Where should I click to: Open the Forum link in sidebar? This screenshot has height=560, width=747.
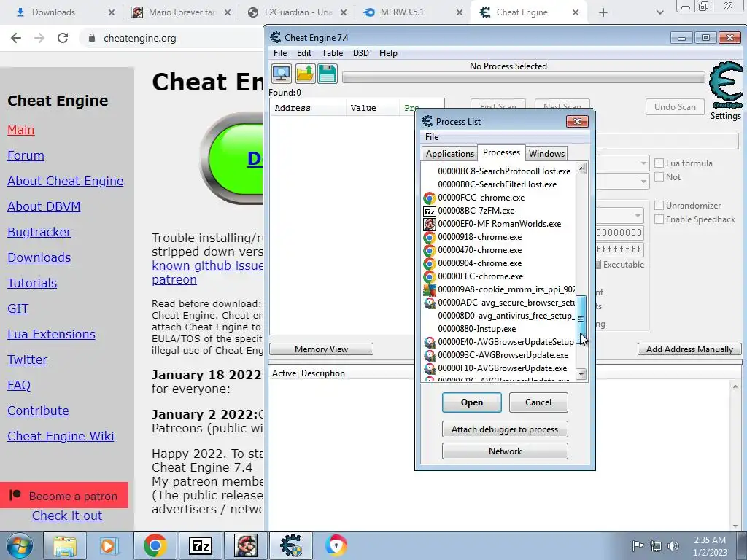click(26, 155)
